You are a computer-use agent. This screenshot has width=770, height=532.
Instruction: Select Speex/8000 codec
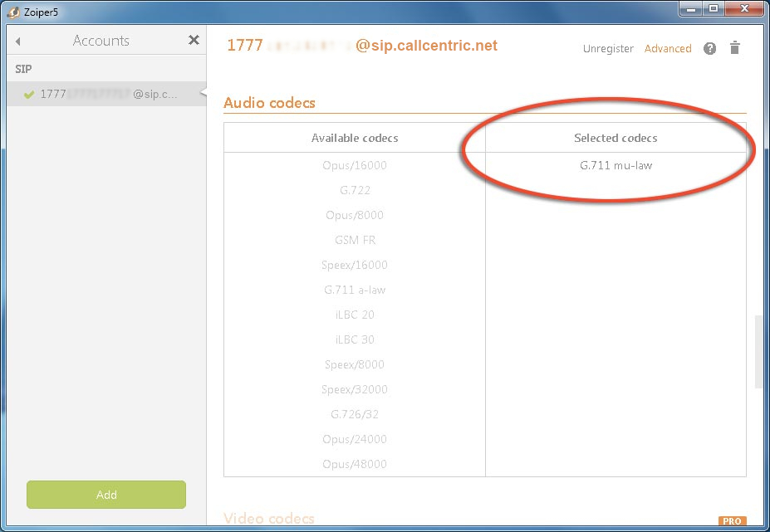(355, 364)
